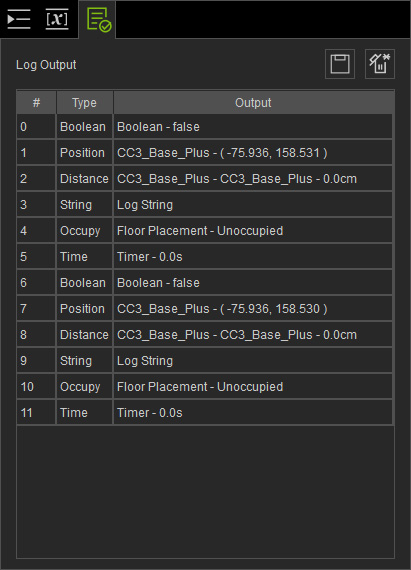Select the Log Output tab icon
Viewport: 411px width, 570px height.
(x=99, y=20)
